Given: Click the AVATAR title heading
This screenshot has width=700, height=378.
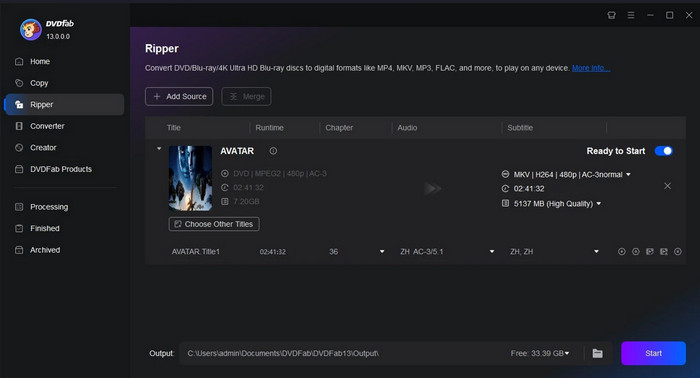Looking at the screenshot, I should tap(237, 151).
